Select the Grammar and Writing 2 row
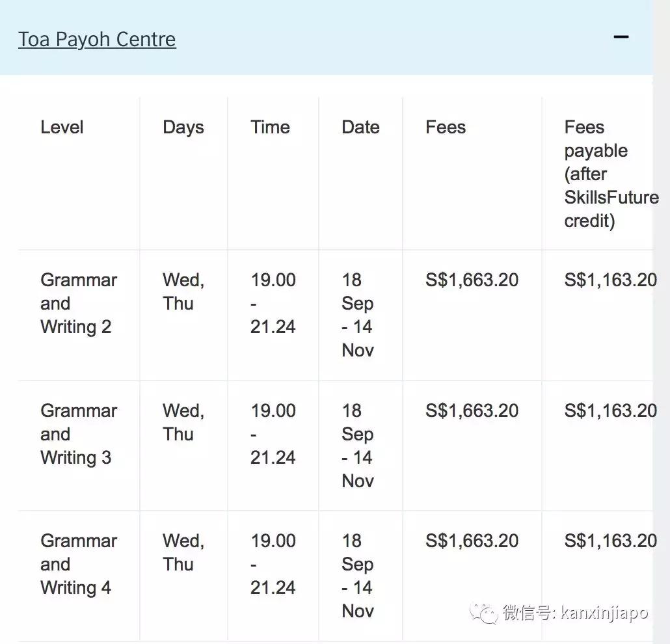670x644 pixels. (78, 303)
